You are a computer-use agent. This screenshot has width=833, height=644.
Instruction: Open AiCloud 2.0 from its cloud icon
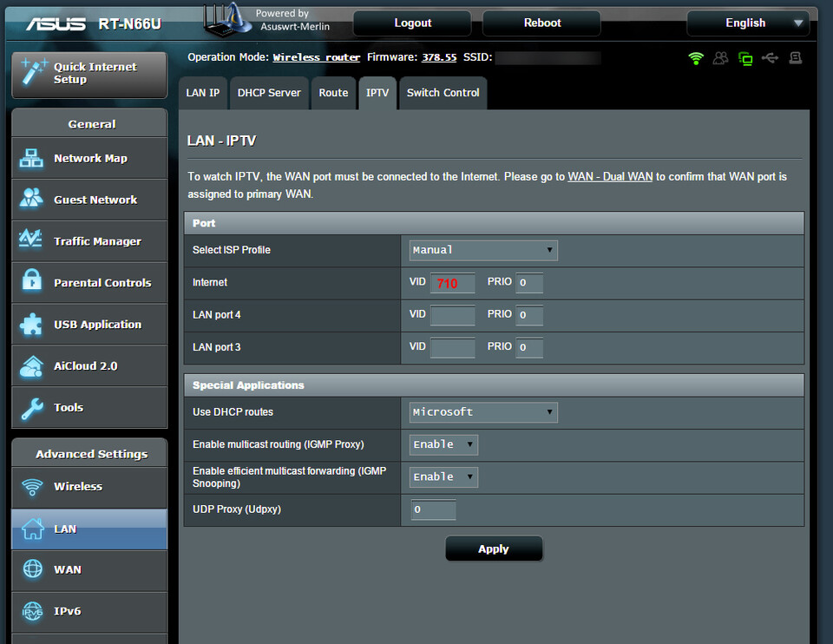coord(32,366)
